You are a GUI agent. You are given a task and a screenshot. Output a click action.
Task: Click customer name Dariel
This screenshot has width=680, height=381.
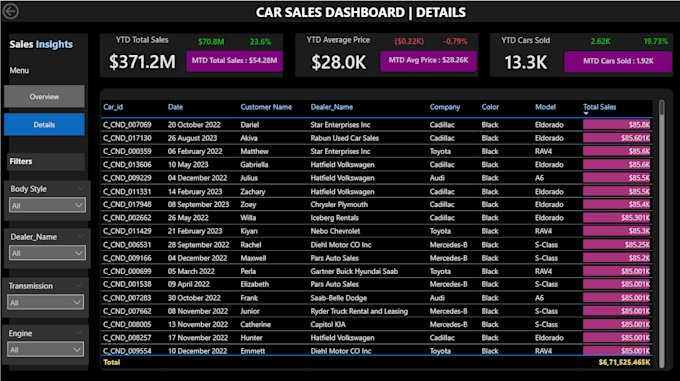(x=249, y=125)
